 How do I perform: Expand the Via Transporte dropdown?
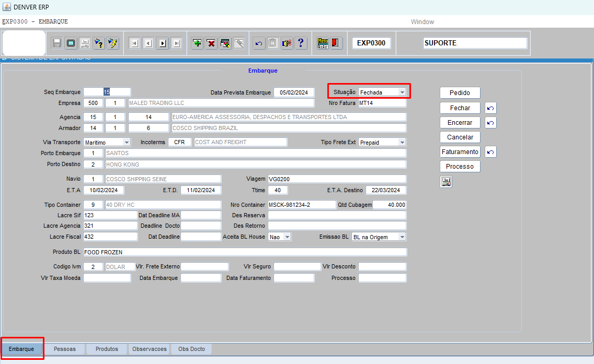(x=127, y=143)
